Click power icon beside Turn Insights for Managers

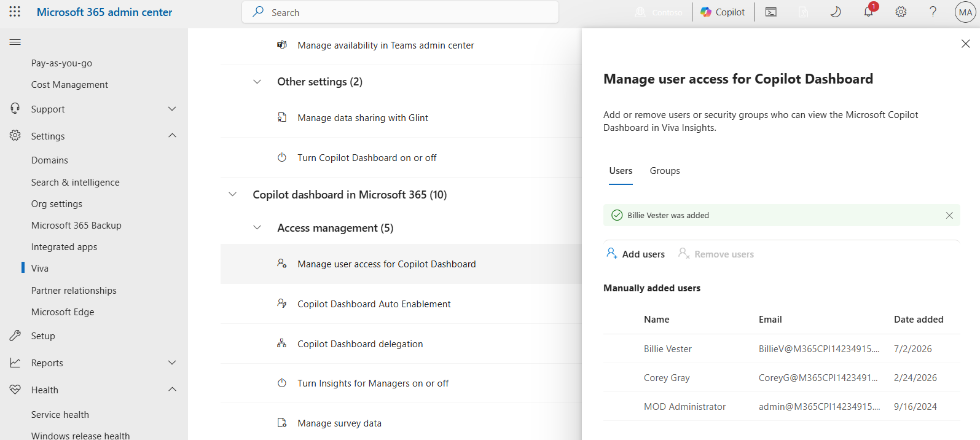point(282,383)
